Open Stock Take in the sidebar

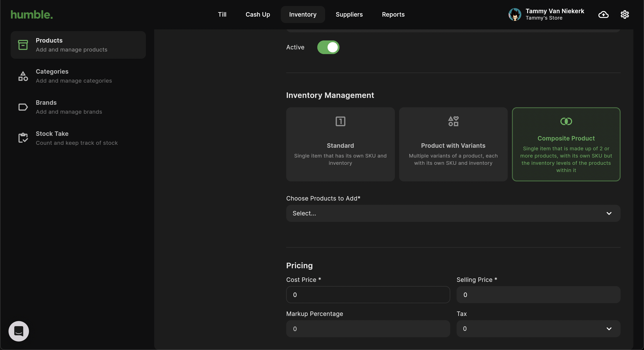point(78,138)
